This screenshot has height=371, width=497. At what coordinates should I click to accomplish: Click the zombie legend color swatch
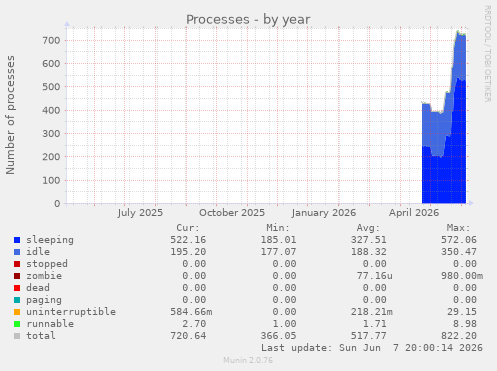(x=17, y=276)
